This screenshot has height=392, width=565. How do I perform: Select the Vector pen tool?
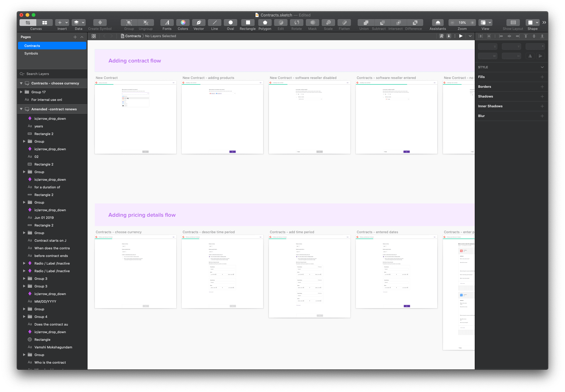(x=199, y=23)
